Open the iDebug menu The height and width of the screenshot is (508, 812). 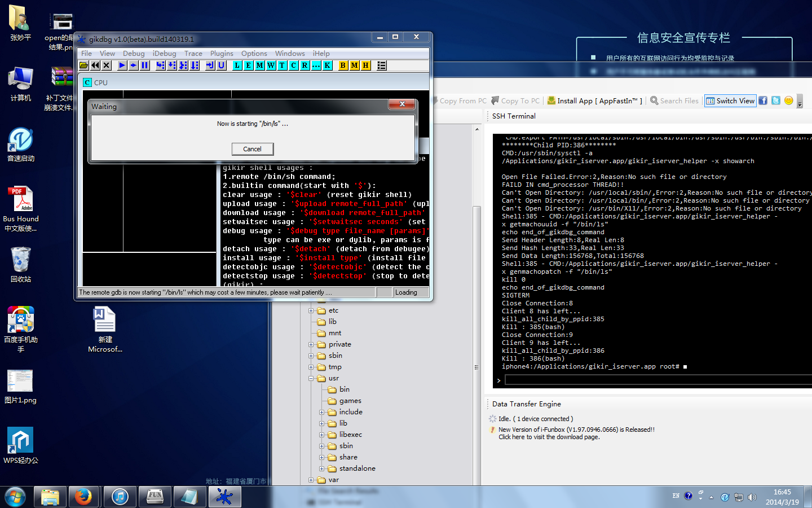pyautogui.click(x=164, y=54)
